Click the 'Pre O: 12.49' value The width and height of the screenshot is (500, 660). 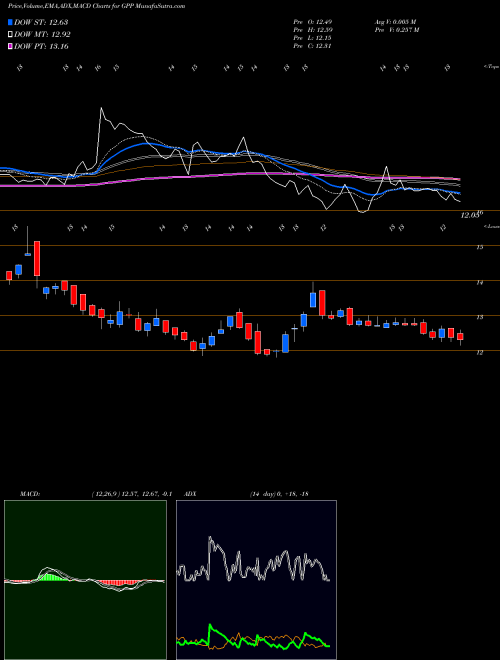313,21
